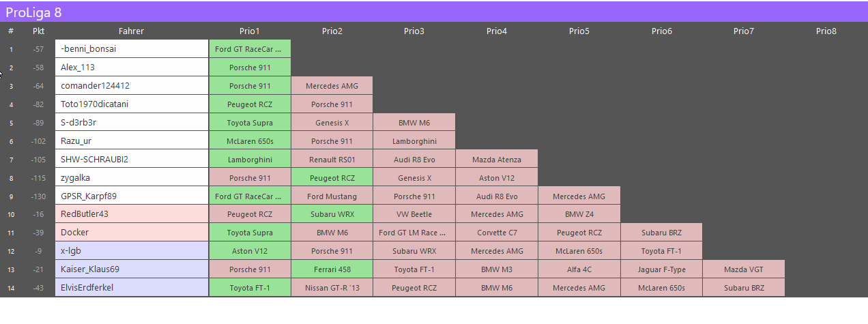Select the Prio8 column header
The height and width of the screenshot is (324, 868).
pyautogui.click(x=826, y=31)
